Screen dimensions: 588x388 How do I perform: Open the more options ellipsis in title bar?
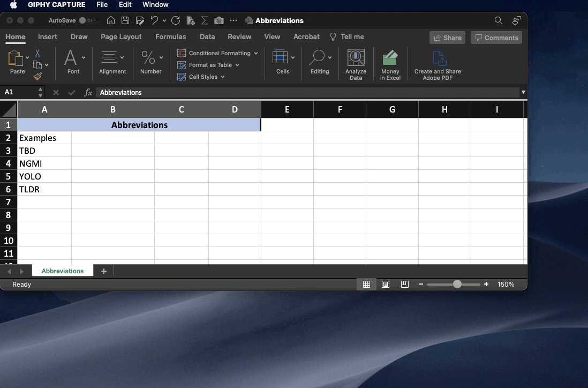click(x=233, y=20)
